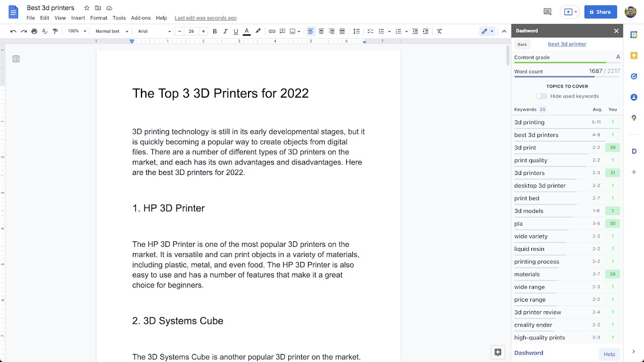Image resolution: width=644 pixels, height=362 pixels.
Task: Open the Add-ons menu
Action: click(141, 18)
